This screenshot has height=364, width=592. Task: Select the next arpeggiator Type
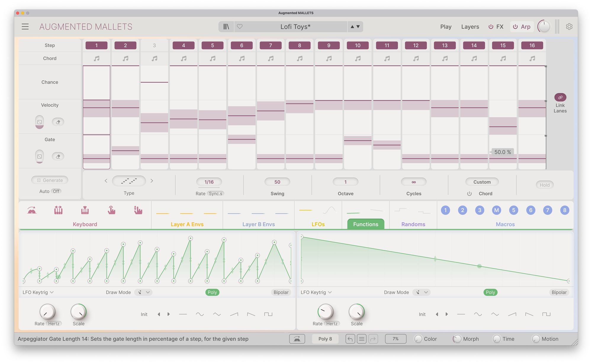pos(152,181)
